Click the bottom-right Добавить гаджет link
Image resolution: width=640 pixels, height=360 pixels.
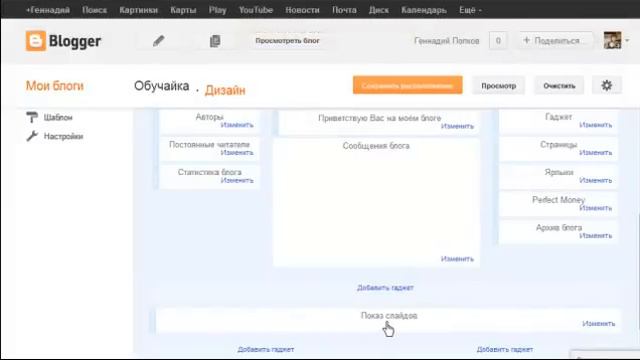tap(505, 349)
